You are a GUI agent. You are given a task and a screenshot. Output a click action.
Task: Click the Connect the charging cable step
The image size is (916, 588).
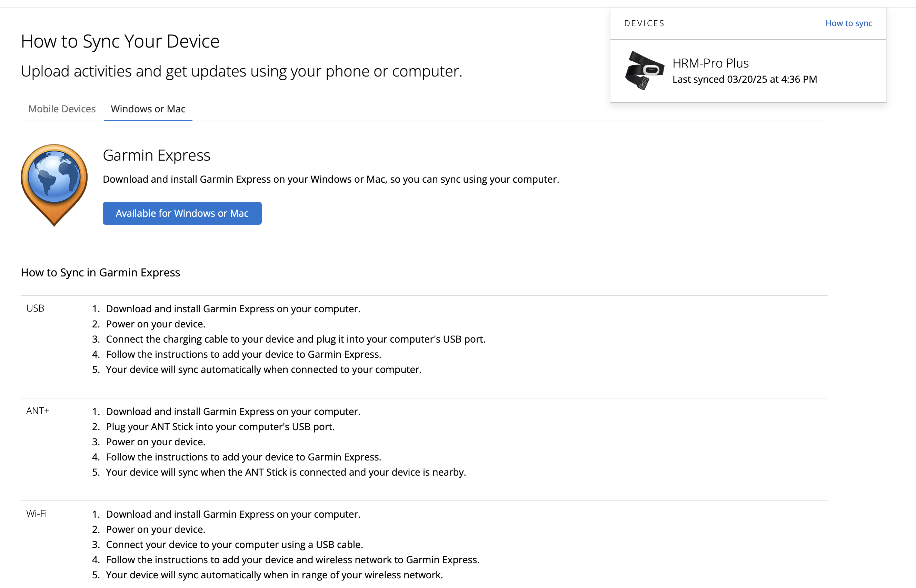point(295,339)
